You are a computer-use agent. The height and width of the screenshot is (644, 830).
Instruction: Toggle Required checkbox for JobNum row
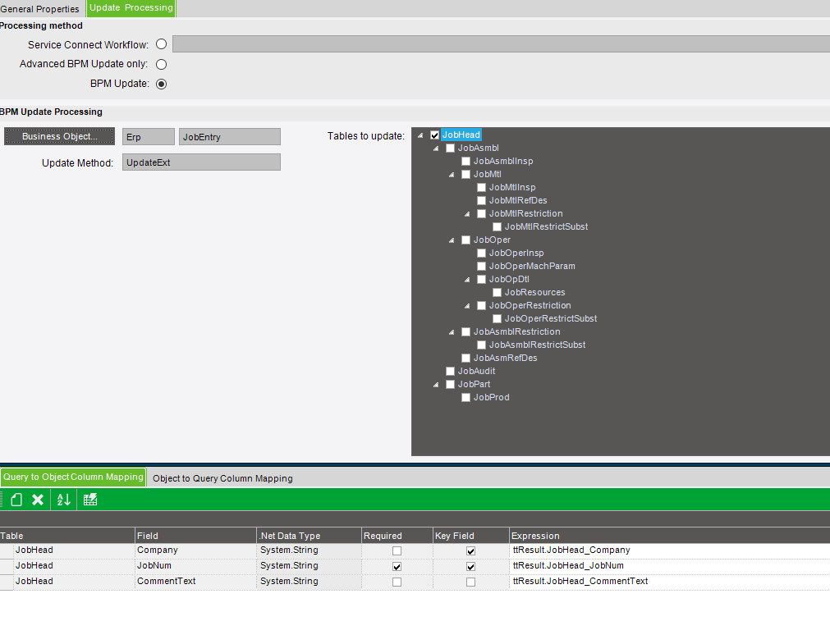[x=397, y=566]
